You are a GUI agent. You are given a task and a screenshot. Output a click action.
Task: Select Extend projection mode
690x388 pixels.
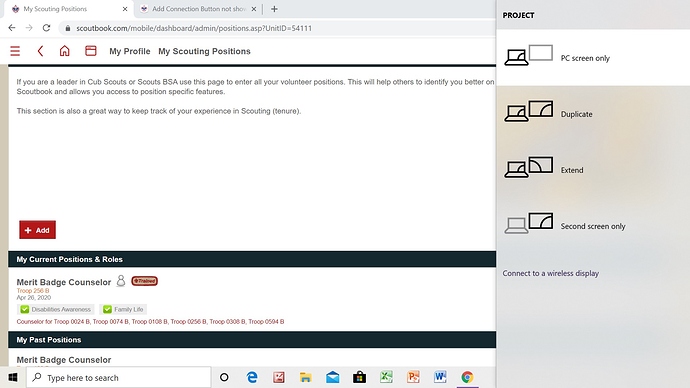[x=593, y=170]
